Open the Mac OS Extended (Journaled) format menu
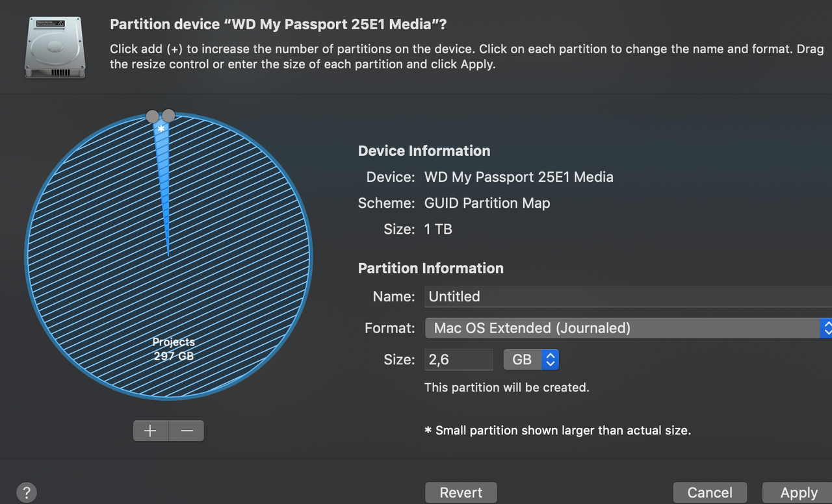Viewport: 832px width, 504px height. point(628,328)
